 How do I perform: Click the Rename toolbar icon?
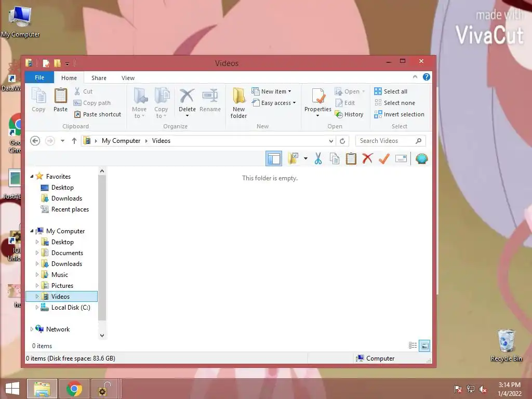[401, 158]
